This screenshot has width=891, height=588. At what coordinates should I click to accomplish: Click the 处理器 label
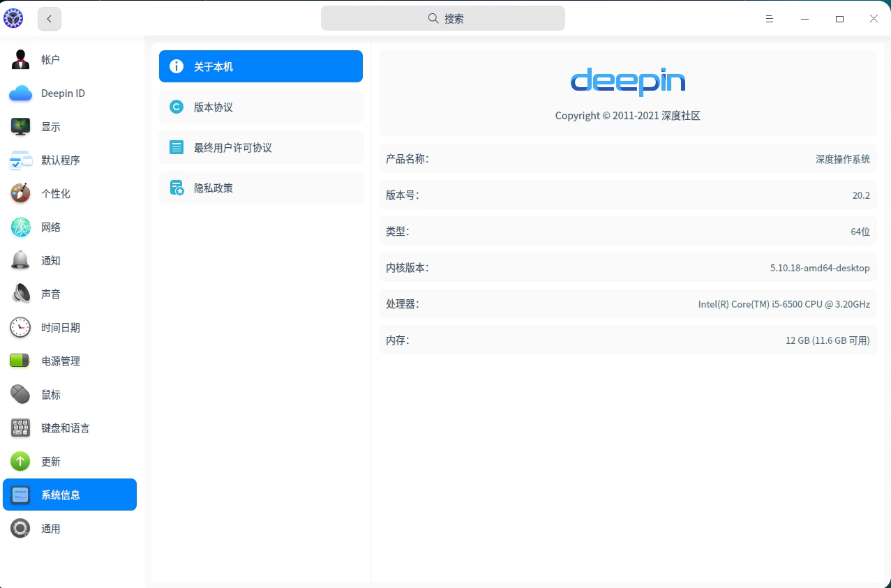click(x=403, y=304)
